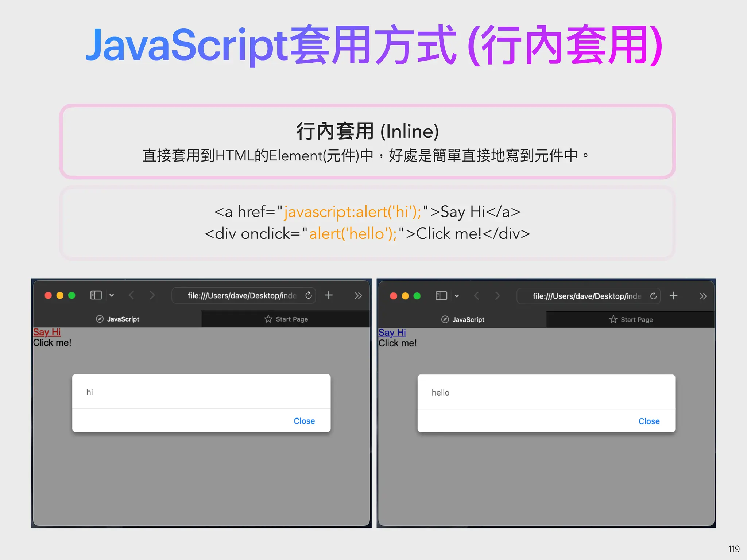Open sidebar dropdown chevron in left window
Image resolution: width=747 pixels, height=560 pixels.
coord(112,295)
